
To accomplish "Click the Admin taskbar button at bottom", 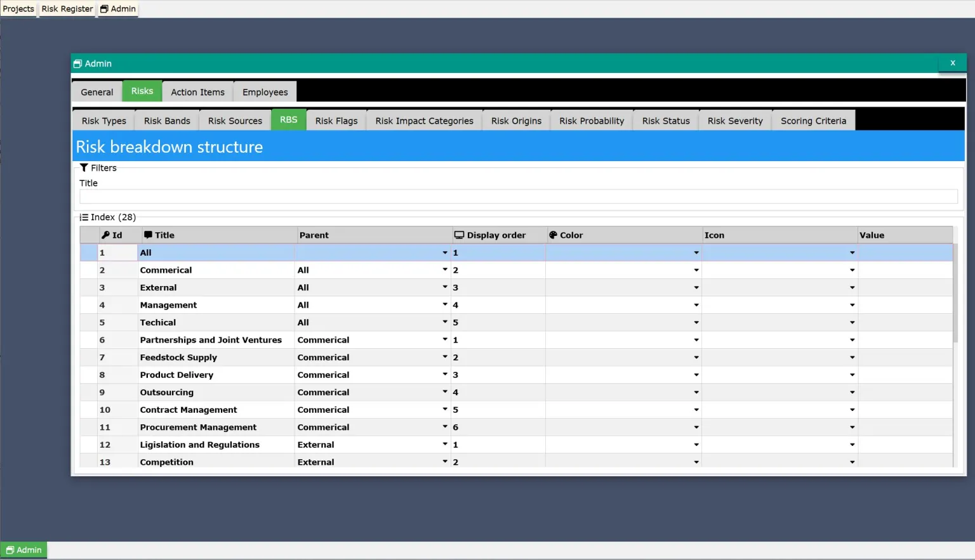I will tap(24, 550).
